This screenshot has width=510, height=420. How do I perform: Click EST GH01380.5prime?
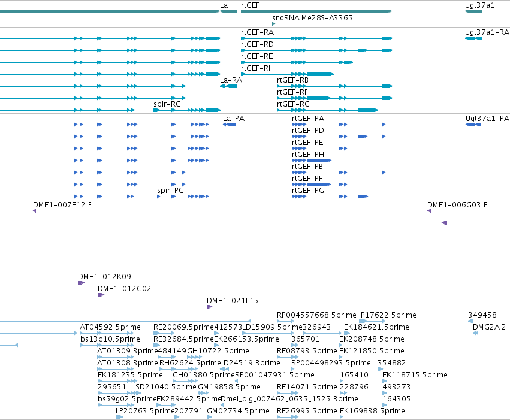204,375
